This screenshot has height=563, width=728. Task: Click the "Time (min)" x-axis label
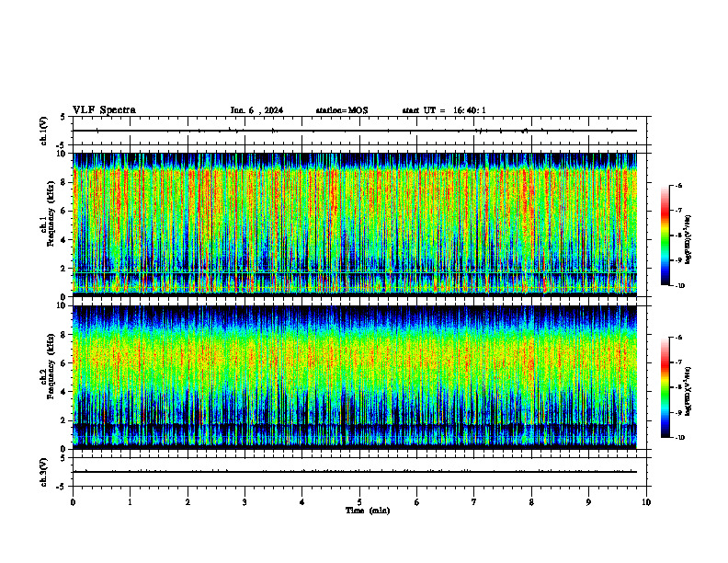coord(368,511)
